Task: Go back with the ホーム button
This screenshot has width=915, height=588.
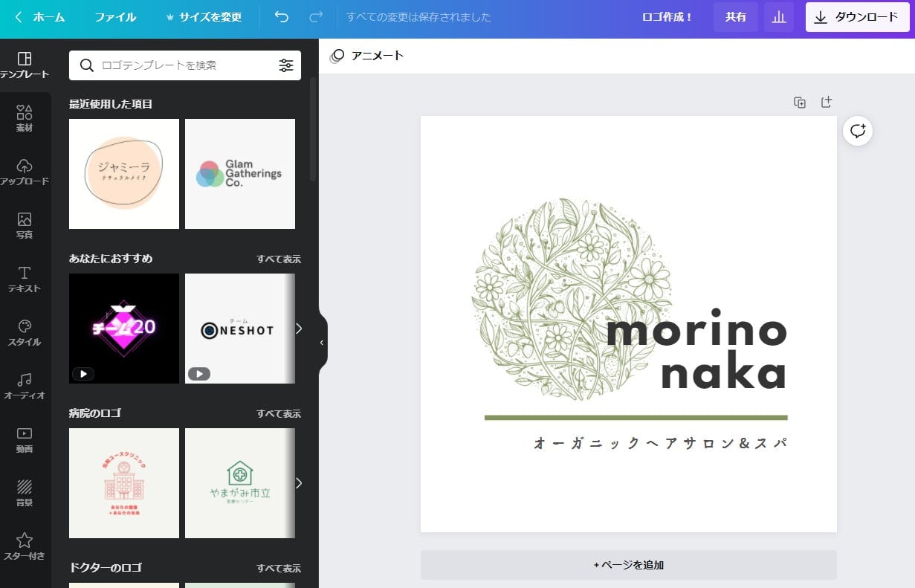Action: [x=41, y=16]
